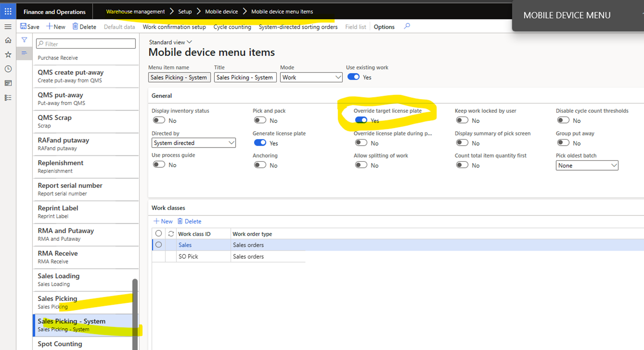Click Mobile device menu items breadcrumb
The height and width of the screenshot is (350, 644).
(282, 12)
